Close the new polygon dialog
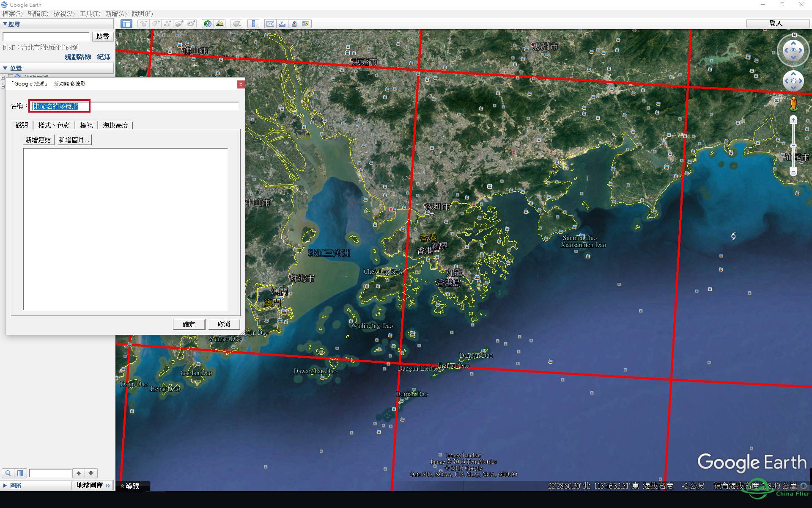 [240, 84]
